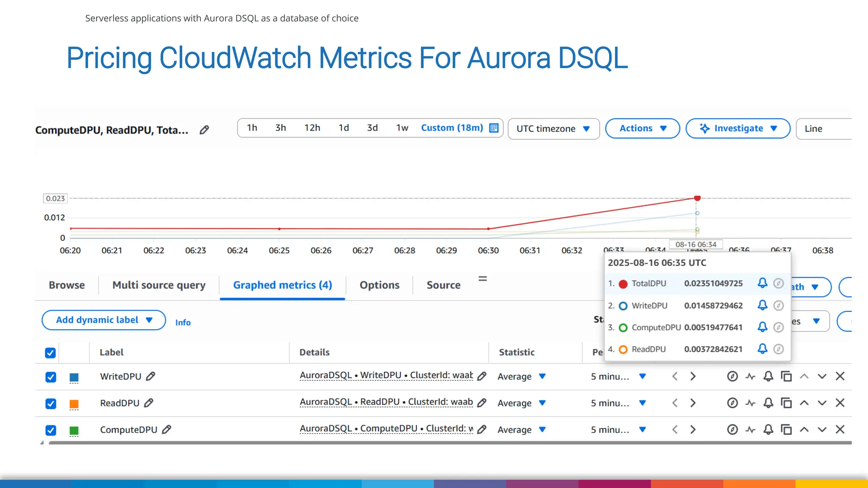Screen dimensions: 868x488
Task: Move ComputeDPU row down
Action: click(x=822, y=430)
